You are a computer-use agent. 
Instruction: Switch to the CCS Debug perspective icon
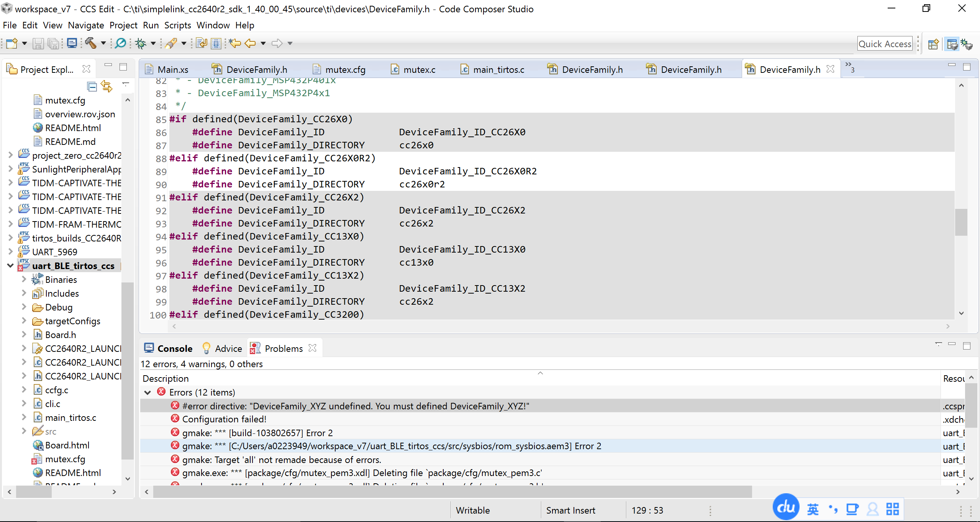click(x=967, y=44)
